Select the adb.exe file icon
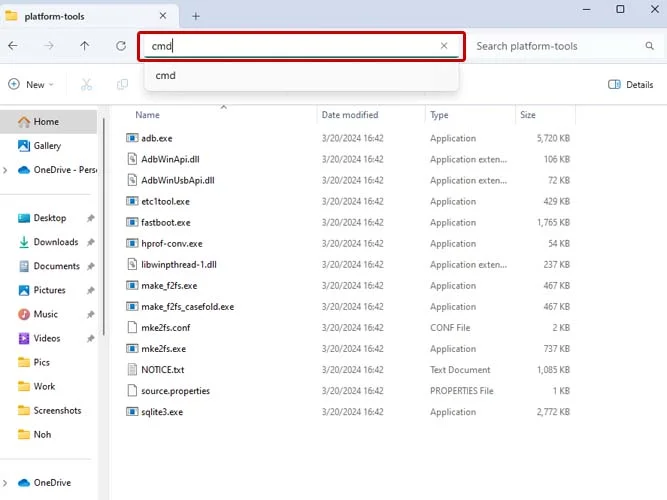The height and width of the screenshot is (500, 667). (132, 138)
